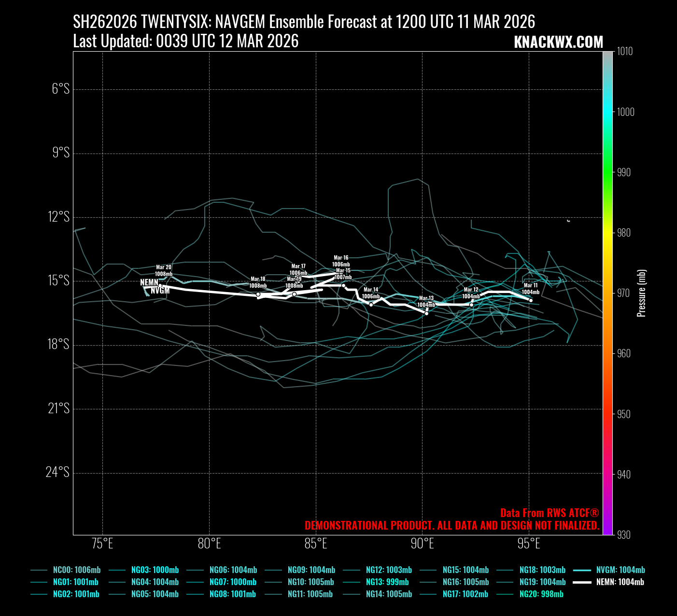Click the NEMN label on the map
The width and height of the screenshot is (677, 616).
pyautogui.click(x=149, y=282)
